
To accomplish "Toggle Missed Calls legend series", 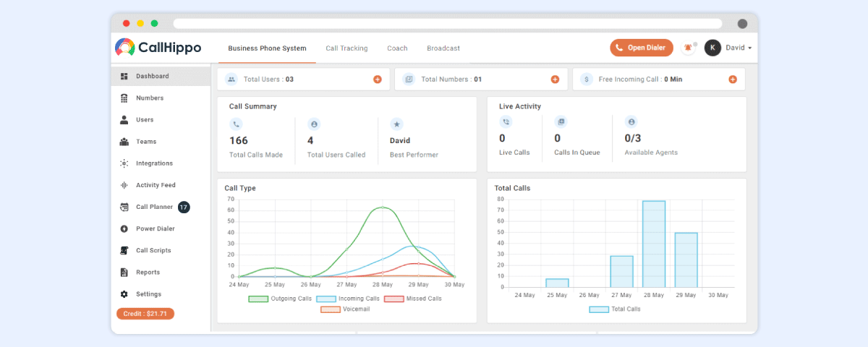I will pos(413,299).
